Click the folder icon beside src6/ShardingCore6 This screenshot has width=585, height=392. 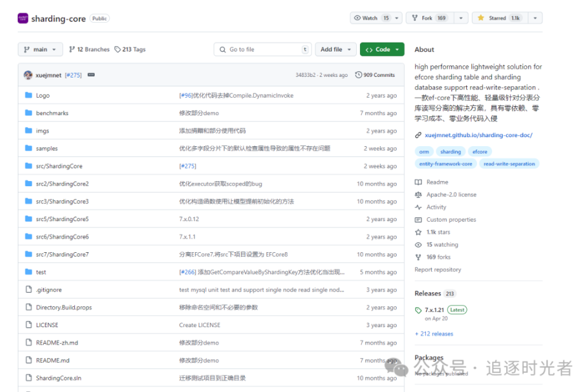[x=29, y=236]
